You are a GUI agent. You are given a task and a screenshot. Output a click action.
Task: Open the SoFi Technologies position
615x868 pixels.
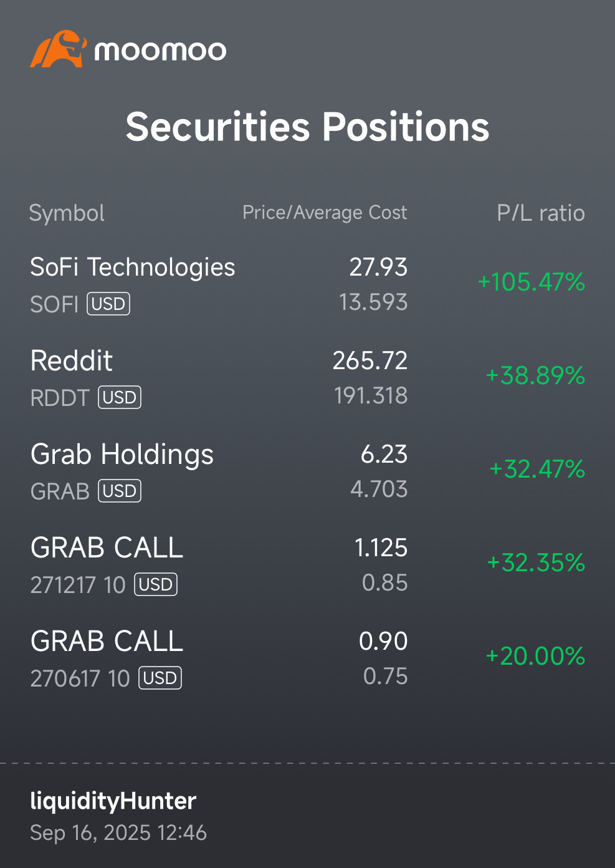307,284
